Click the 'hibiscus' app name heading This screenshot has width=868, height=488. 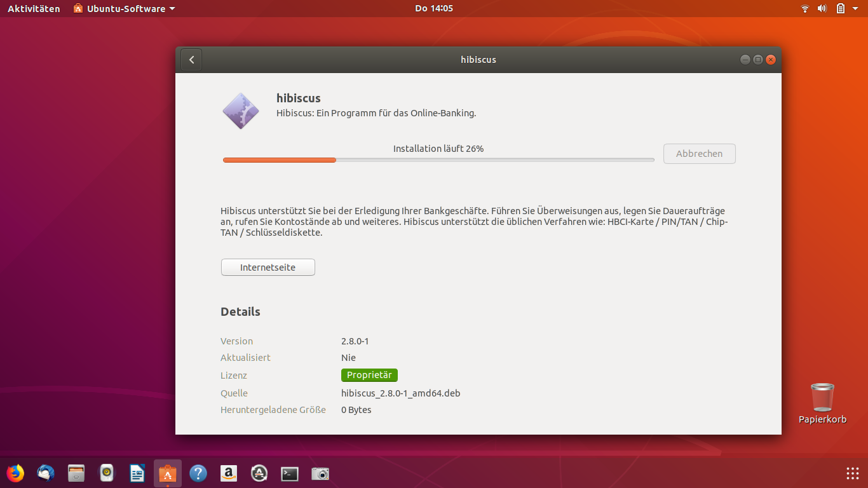point(299,98)
